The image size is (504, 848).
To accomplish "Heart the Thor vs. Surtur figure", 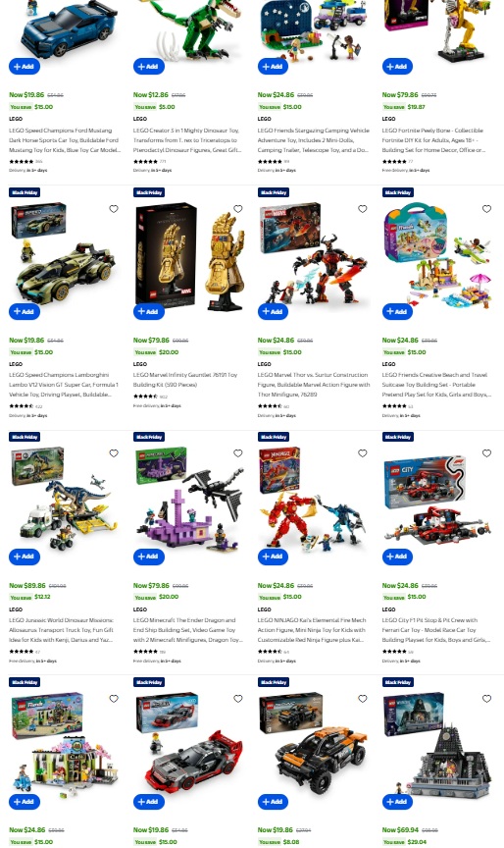I will tap(363, 209).
